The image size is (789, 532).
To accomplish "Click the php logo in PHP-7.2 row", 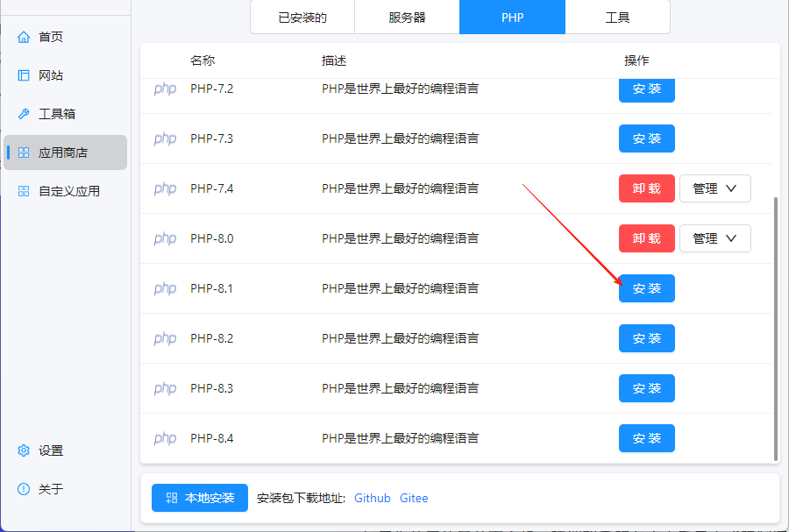I will 165,89.
